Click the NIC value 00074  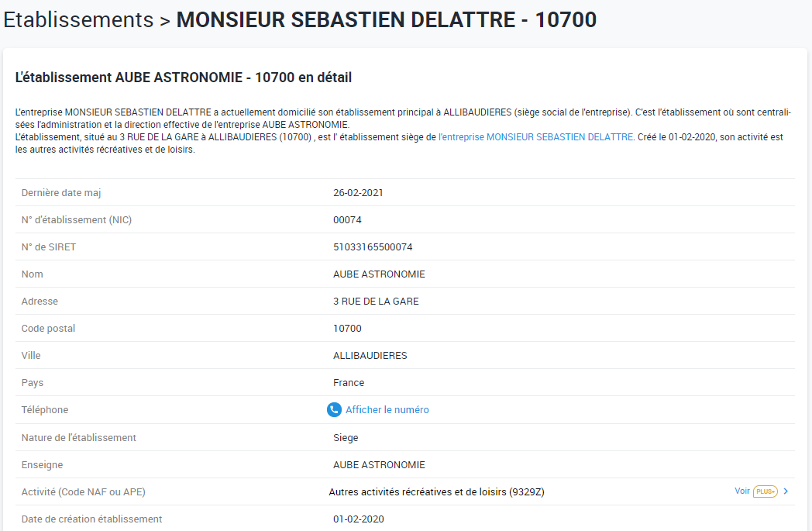(347, 220)
